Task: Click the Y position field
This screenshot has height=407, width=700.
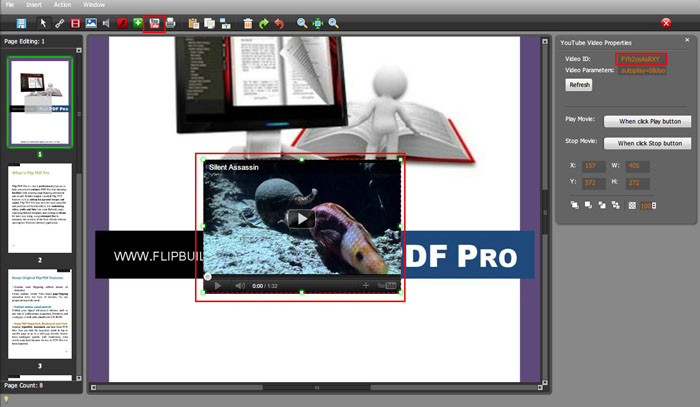Action: point(593,183)
